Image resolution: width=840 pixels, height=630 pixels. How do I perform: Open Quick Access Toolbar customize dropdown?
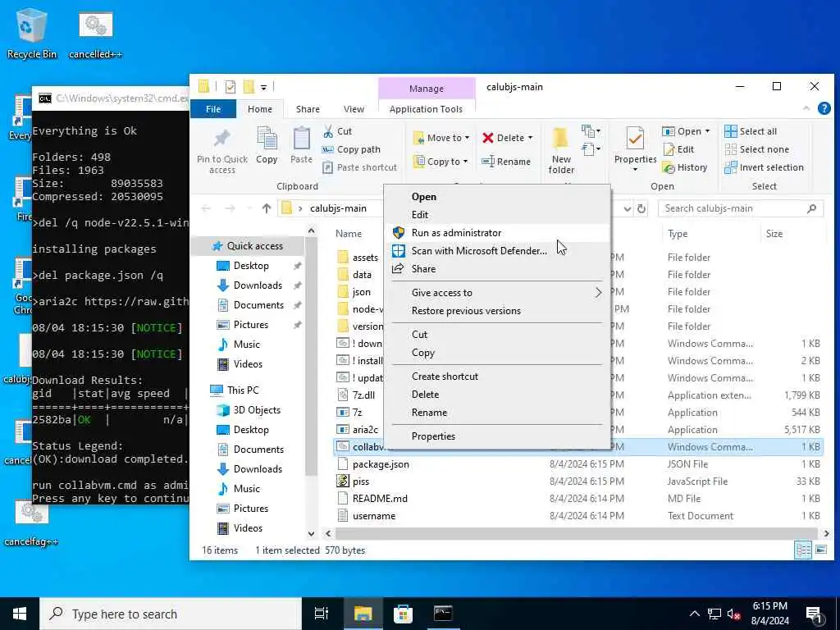click(x=263, y=87)
